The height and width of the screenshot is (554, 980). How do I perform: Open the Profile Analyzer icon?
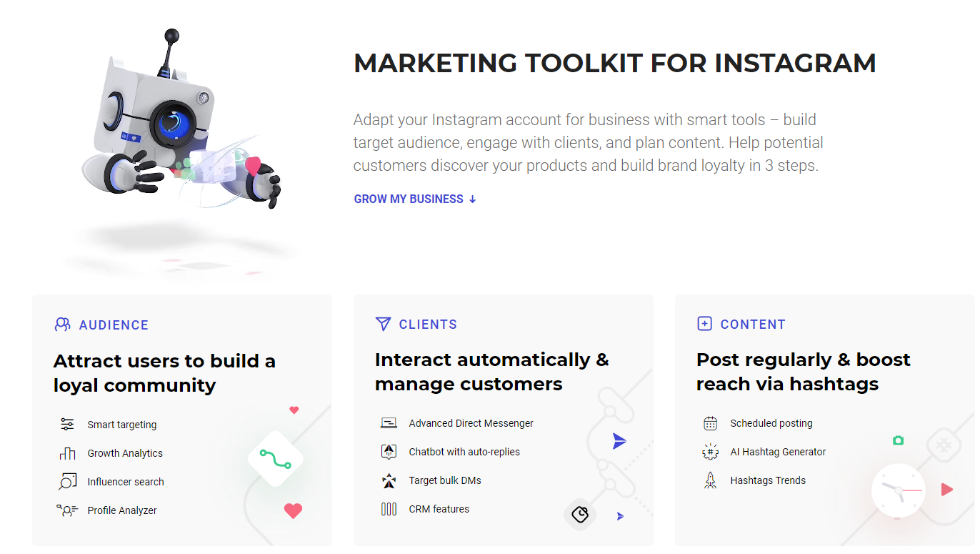tap(67, 510)
